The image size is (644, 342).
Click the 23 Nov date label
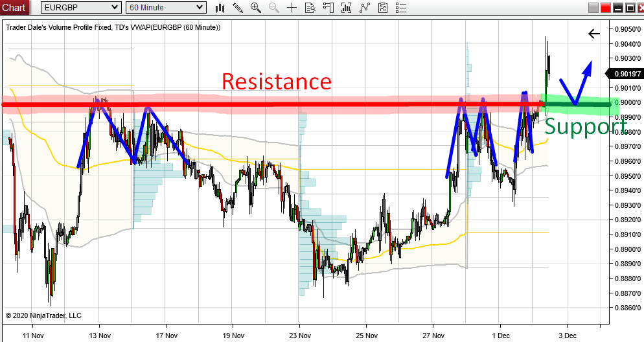[x=300, y=336]
